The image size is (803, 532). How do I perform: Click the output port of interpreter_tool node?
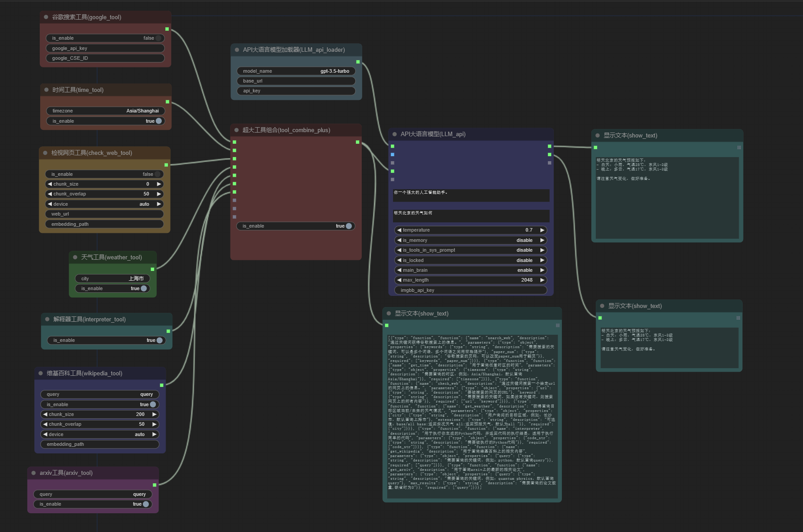[168, 331]
